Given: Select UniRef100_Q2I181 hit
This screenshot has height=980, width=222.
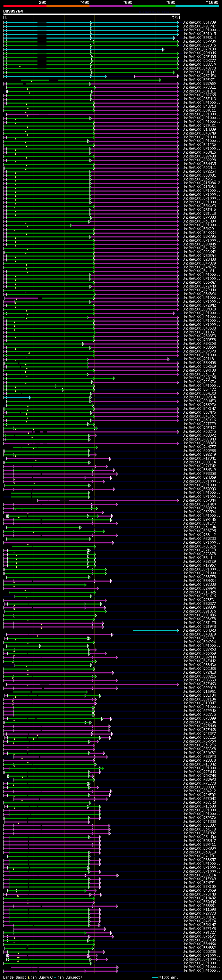Looking at the screenshot, I should (x=199, y=359).
